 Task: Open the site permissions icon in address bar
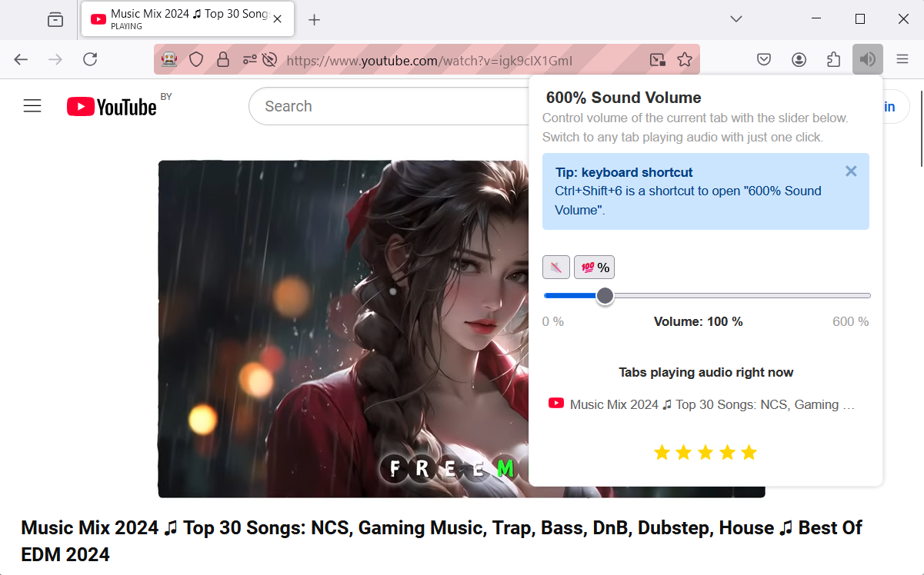(249, 59)
